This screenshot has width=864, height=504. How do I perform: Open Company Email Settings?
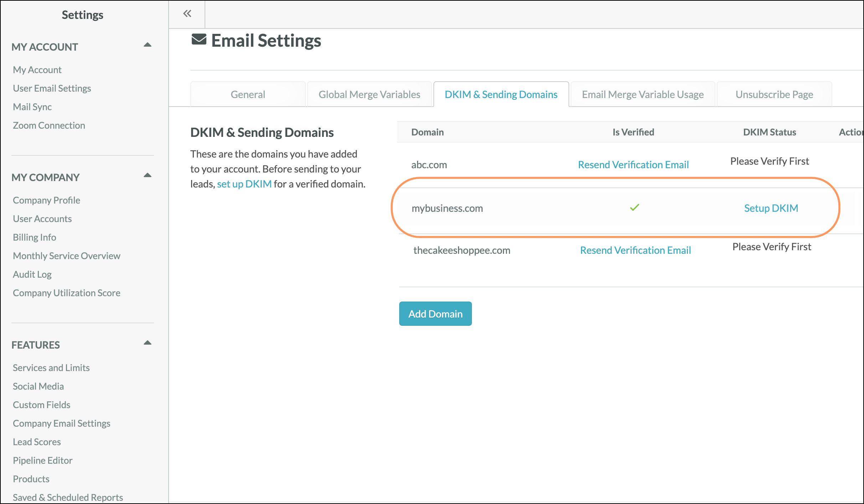click(x=62, y=423)
